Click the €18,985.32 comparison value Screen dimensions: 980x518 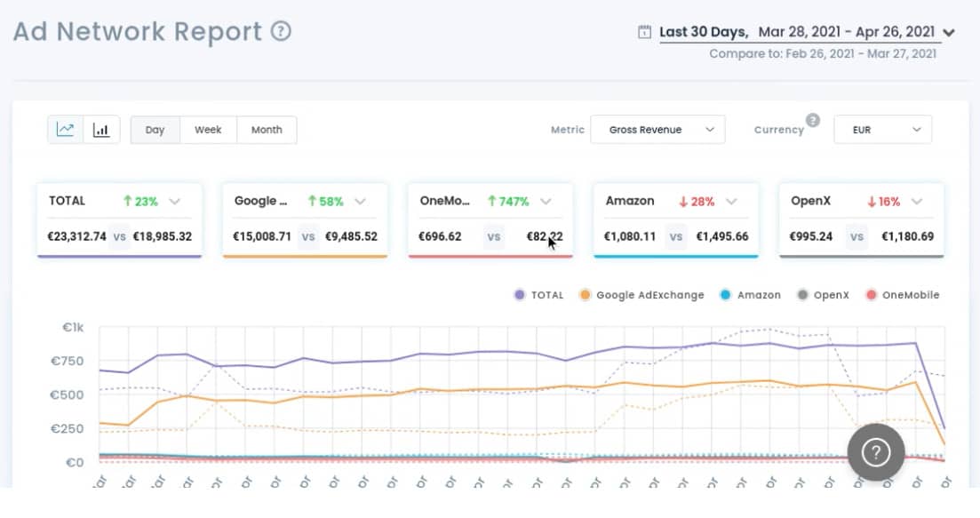coord(163,236)
